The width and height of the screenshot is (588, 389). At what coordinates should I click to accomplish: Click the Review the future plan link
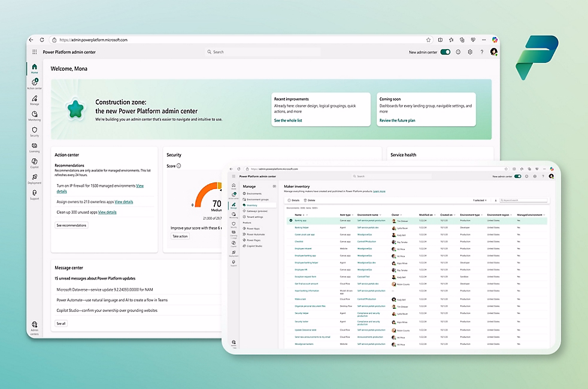397,120
